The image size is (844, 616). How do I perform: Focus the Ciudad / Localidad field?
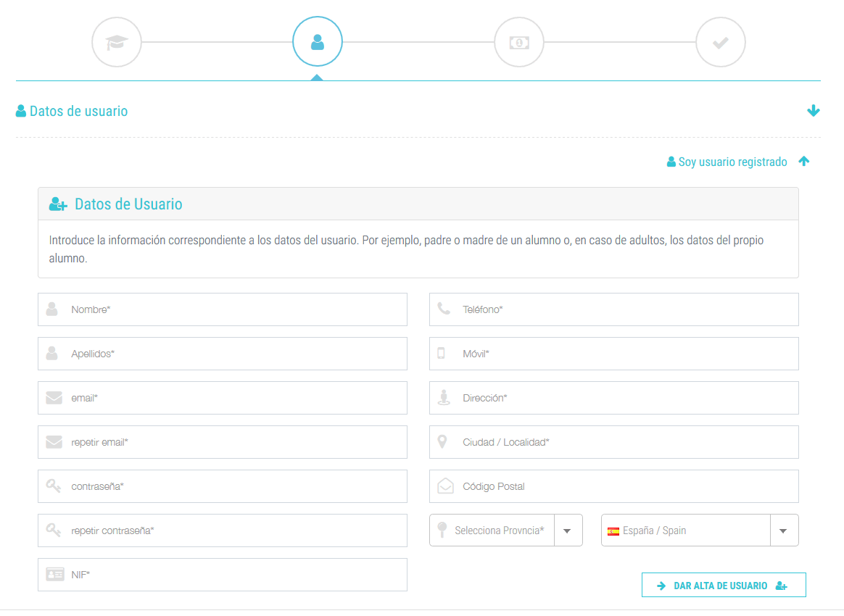point(624,442)
